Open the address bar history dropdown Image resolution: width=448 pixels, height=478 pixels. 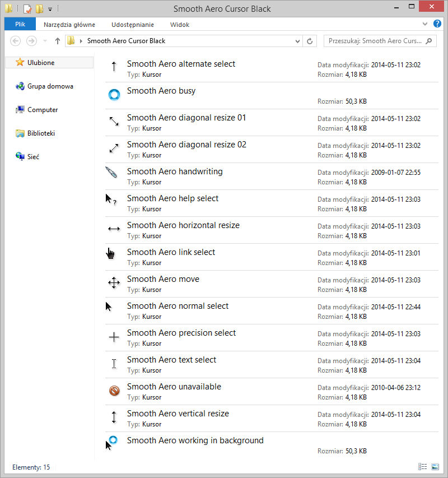pos(297,41)
